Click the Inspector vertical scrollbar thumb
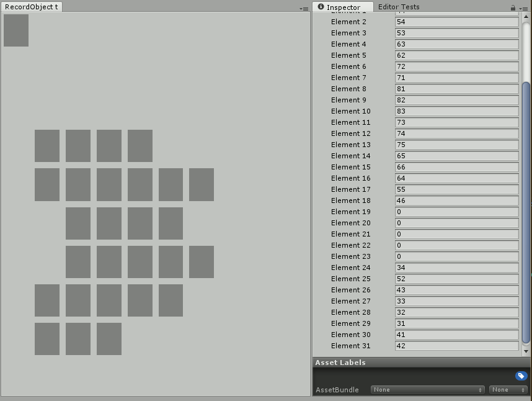The image size is (532, 401). pyautogui.click(x=526, y=212)
